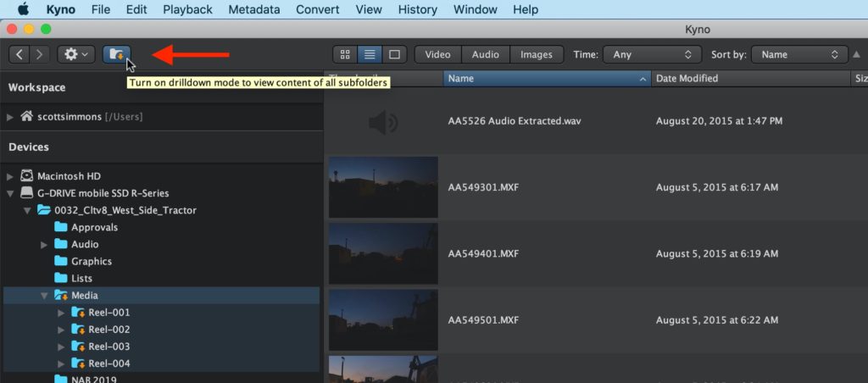Image resolution: width=868 pixels, height=383 pixels.
Task: Open the Playback menu
Action: click(x=187, y=9)
